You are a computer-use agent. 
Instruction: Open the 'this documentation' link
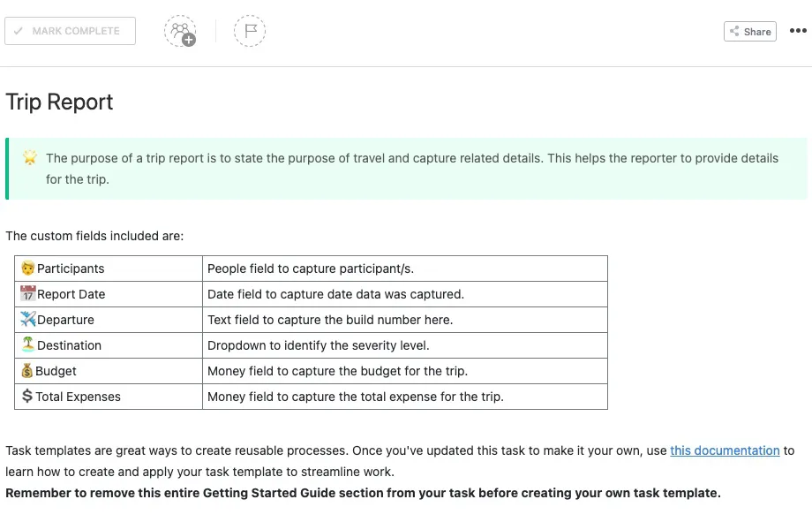coord(725,450)
